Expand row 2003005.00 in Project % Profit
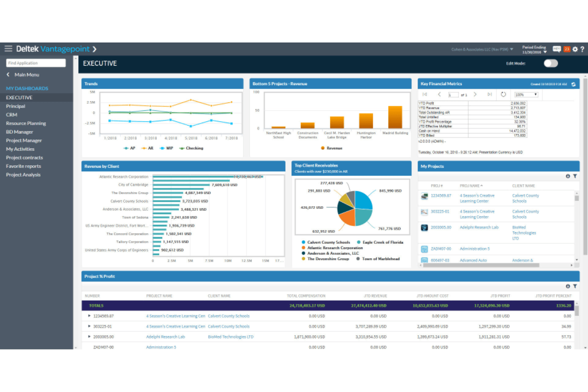This screenshot has height=392, width=588. (x=89, y=337)
